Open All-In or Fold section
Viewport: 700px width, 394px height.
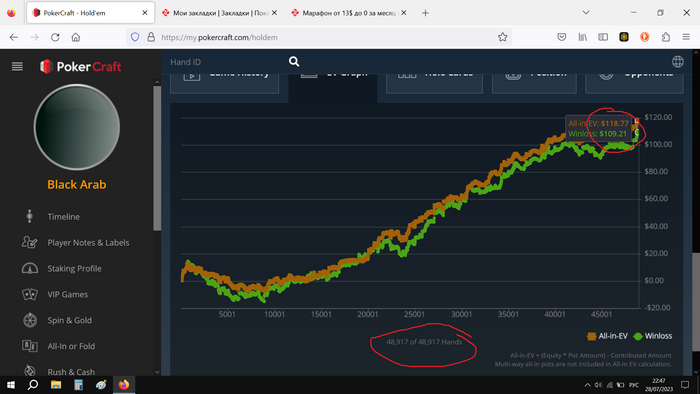point(71,346)
